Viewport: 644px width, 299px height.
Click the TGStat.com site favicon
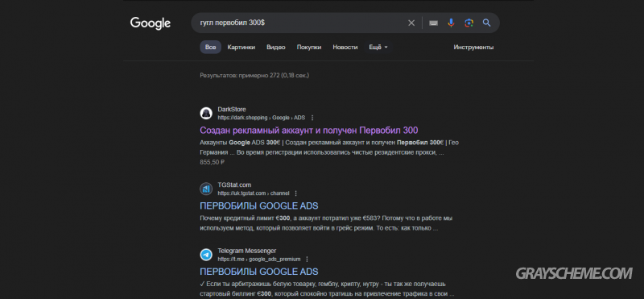206,189
